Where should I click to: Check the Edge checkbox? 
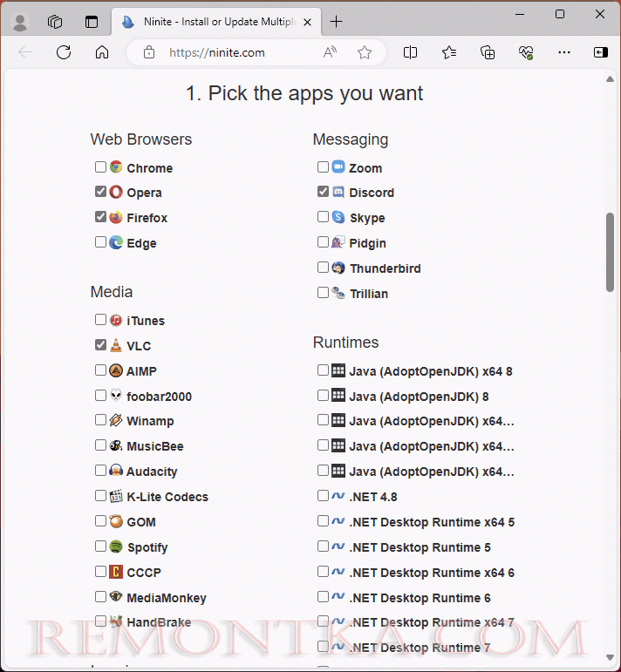pos(100,242)
